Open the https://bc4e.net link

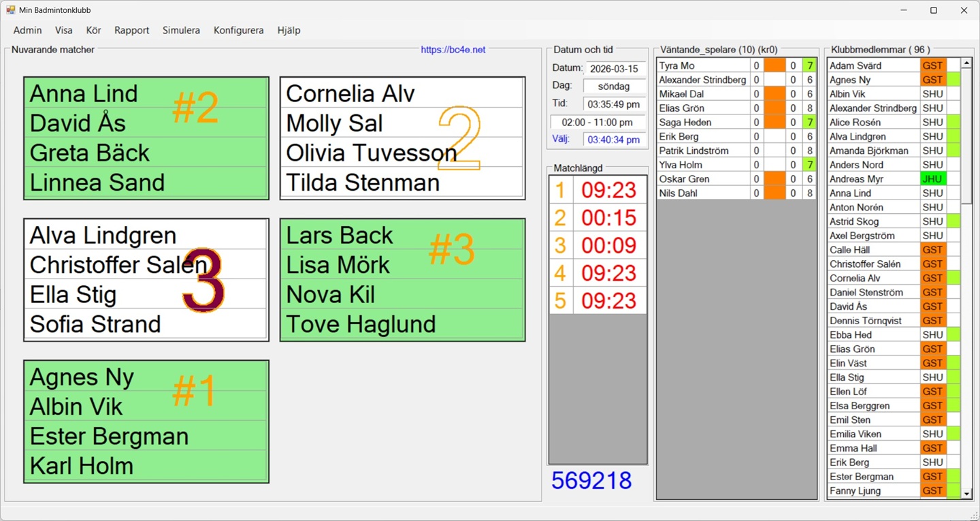[x=453, y=50]
